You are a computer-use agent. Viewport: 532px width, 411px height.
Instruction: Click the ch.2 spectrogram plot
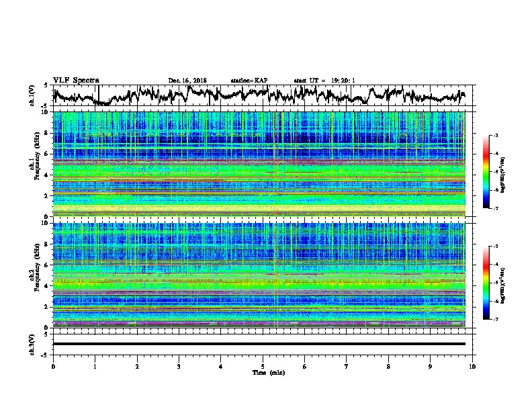259,275
